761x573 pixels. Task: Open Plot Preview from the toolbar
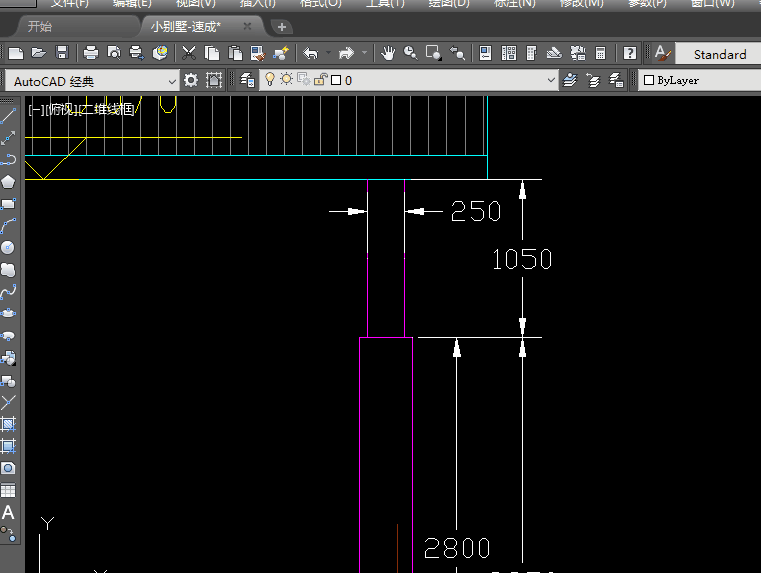(x=114, y=52)
